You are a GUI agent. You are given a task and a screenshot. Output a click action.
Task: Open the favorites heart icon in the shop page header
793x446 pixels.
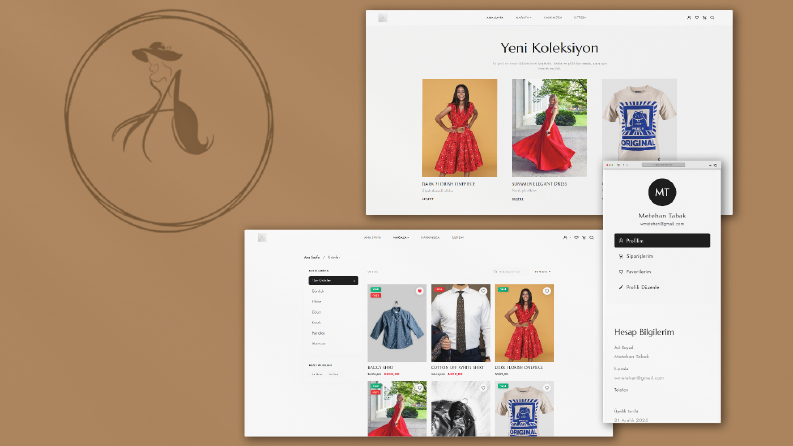pos(576,237)
